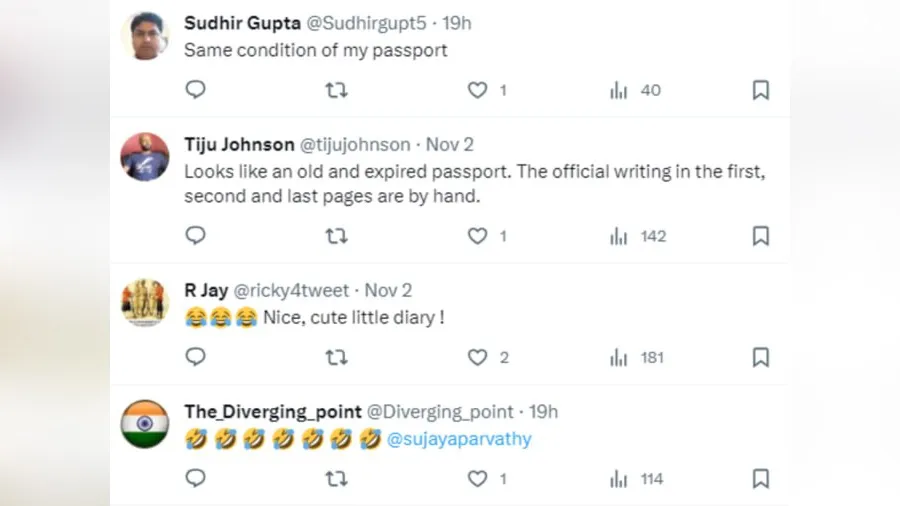
Task: Reply to R Jay's diary tweet
Action: [196, 357]
